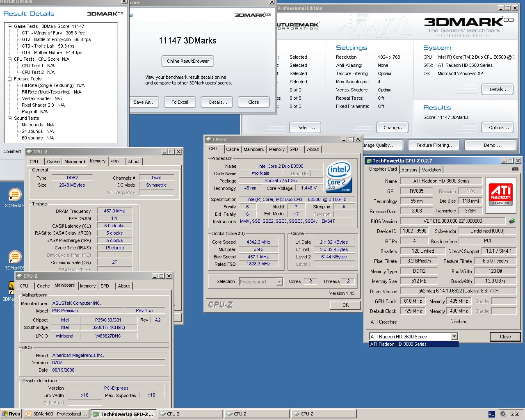Screen dimensions: 525x420
Task: Open Graphics Card tab in GPU-Z
Action: point(383,169)
